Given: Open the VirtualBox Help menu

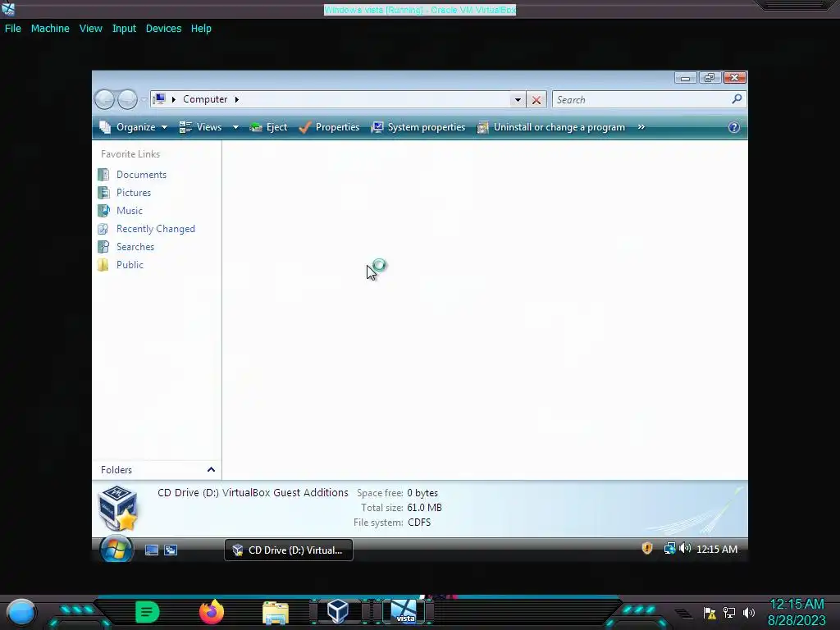Looking at the screenshot, I should tap(201, 29).
